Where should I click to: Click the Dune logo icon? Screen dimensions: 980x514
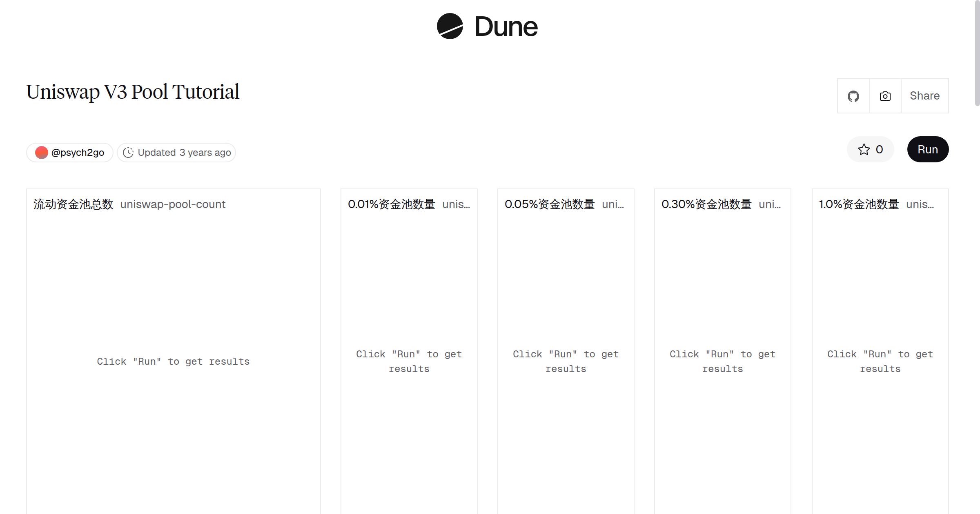pyautogui.click(x=450, y=26)
